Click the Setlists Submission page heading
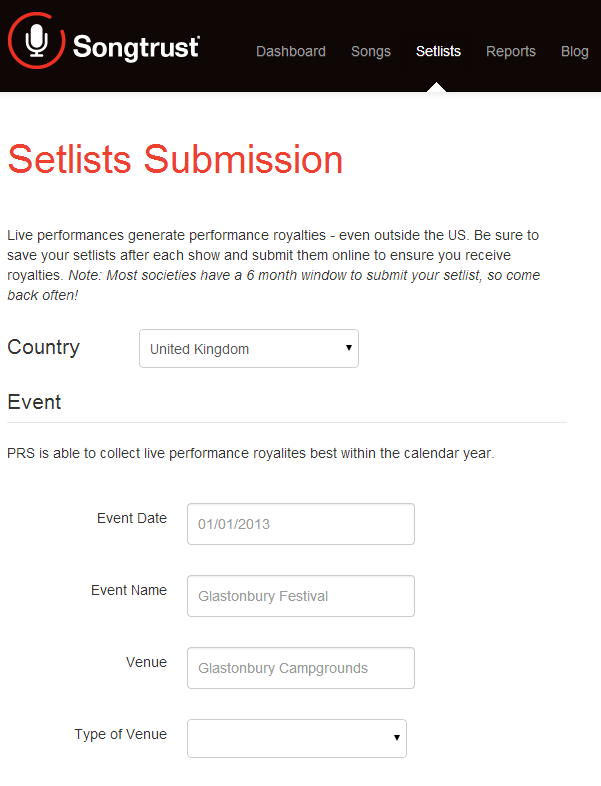The height and width of the screenshot is (786, 601). [175, 159]
